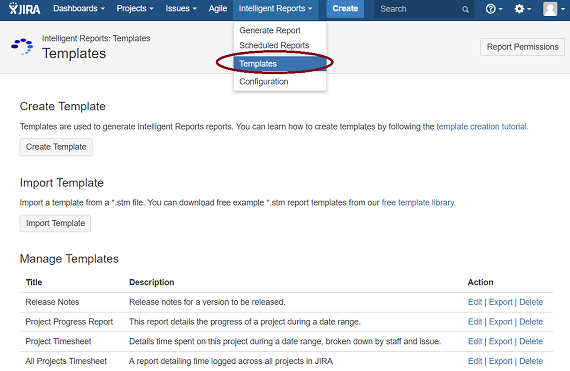This screenshot has width=570, height=371.
Task: Click the Import Template button
Action: point(55,223)
